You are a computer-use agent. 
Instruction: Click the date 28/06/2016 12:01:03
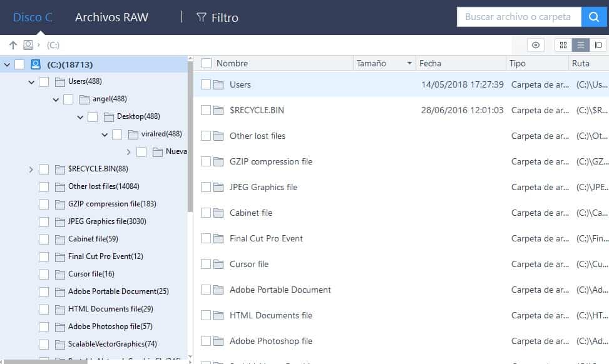(462, 110)
